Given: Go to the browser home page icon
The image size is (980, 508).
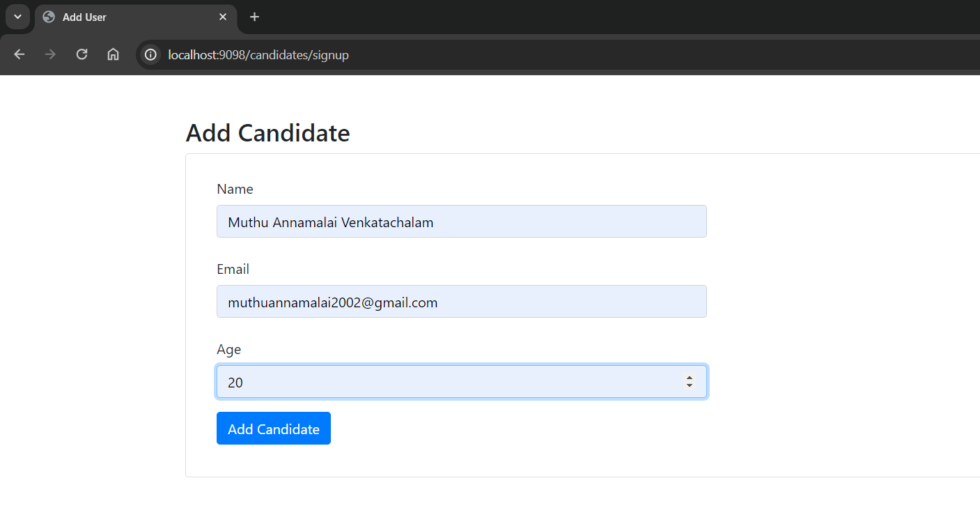Looking at the screenshot, I should pyautogui.click(x=113, y=54).
